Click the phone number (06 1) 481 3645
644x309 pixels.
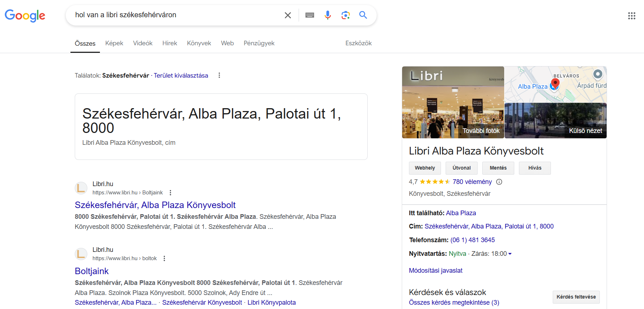point(473,240)
